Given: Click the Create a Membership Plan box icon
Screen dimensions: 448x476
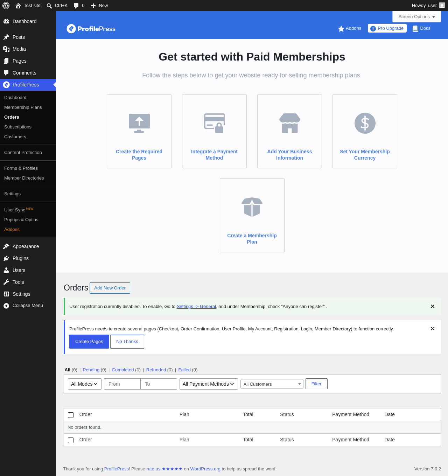Looking at the screenshot, I should coord(252,207).
